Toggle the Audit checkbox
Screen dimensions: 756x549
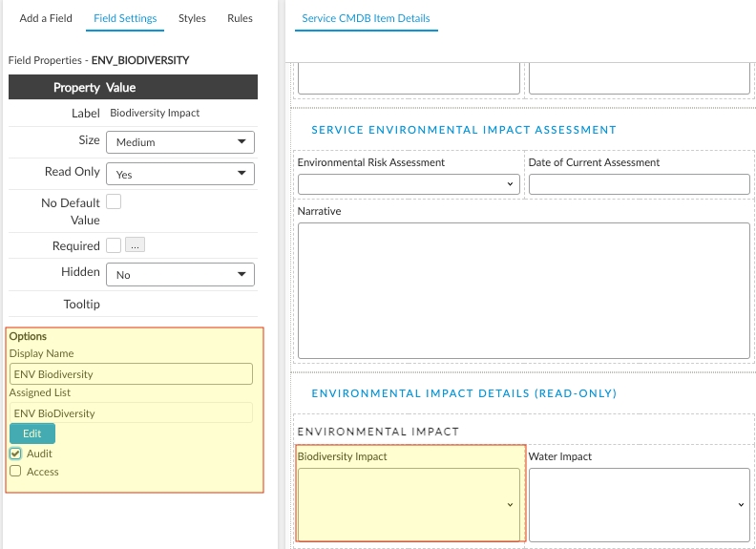[15, 454]
